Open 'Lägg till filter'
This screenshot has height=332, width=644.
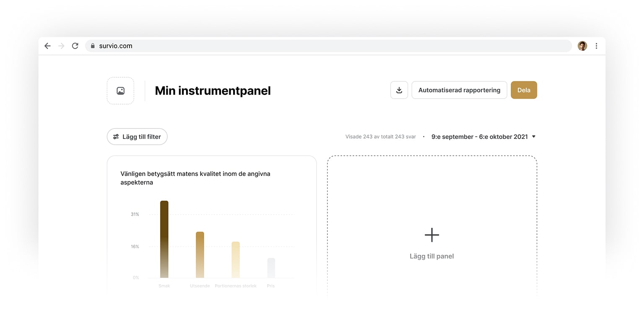tap(137, 136)
